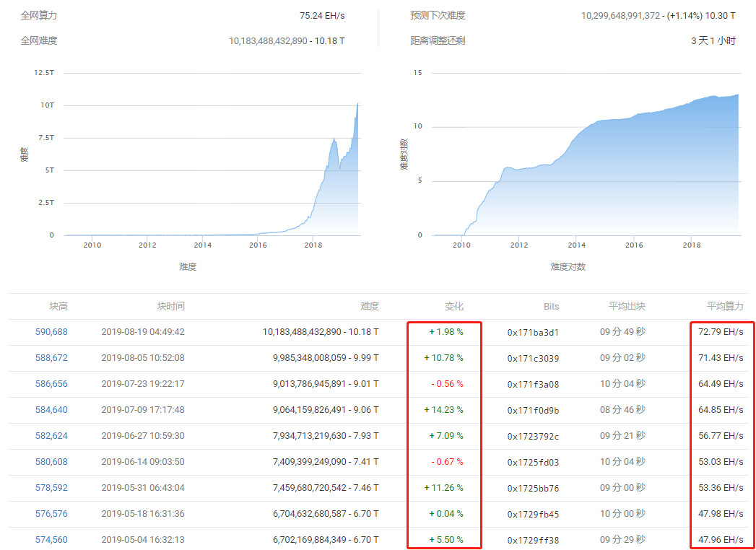
Task: Open block height 590,688 link
Action: click(x=51, y=332)
